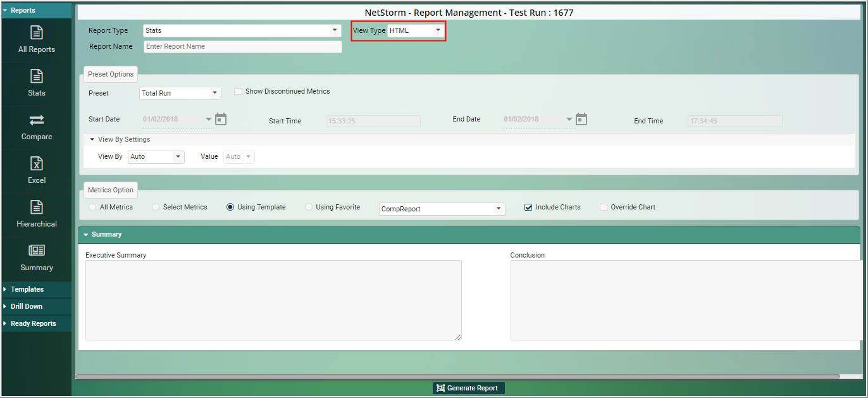This screenshot has width=868, height=398.
Task: Open the Value Auto dropdown
Action: click(x=239, y=157)
